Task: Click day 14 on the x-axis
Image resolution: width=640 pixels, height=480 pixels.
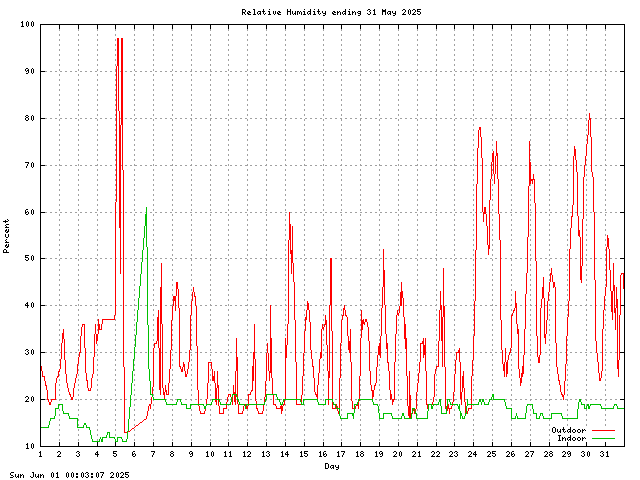Action: coord(285,454)
